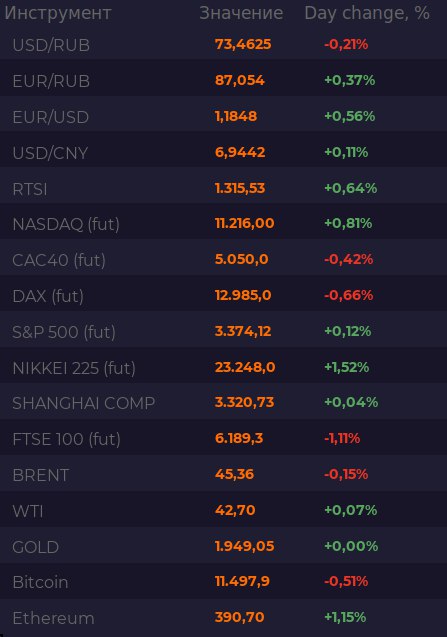
Task: Open the Ethereum instrument row
Action: click(x=224, y=618)
